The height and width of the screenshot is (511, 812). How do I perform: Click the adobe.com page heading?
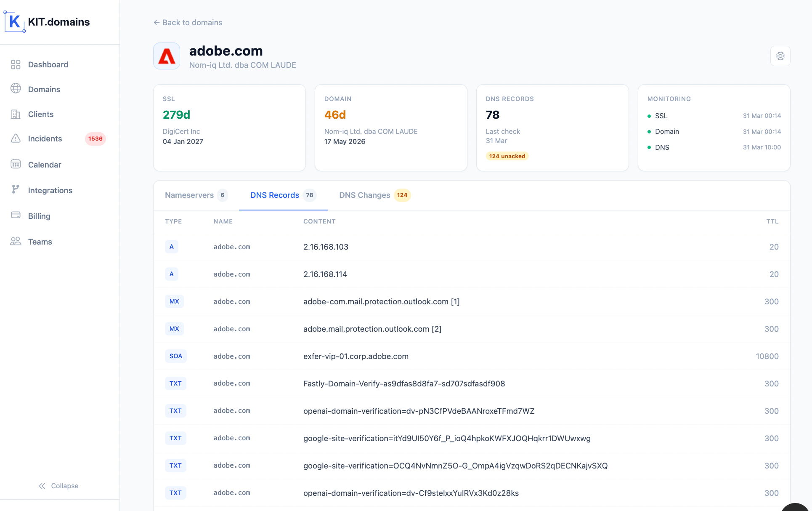pyautogui.click(x=226, y=51)
